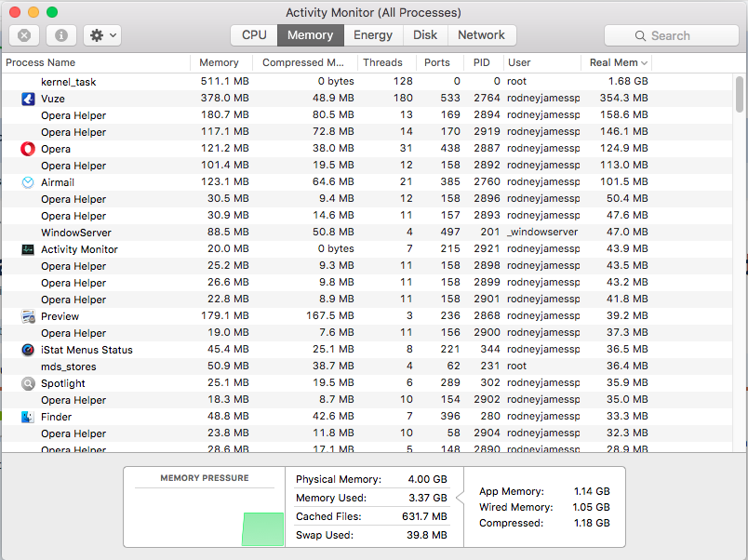Select the Spotlight process name
This screenshot has width=748, height=560.
click(63, 383)
